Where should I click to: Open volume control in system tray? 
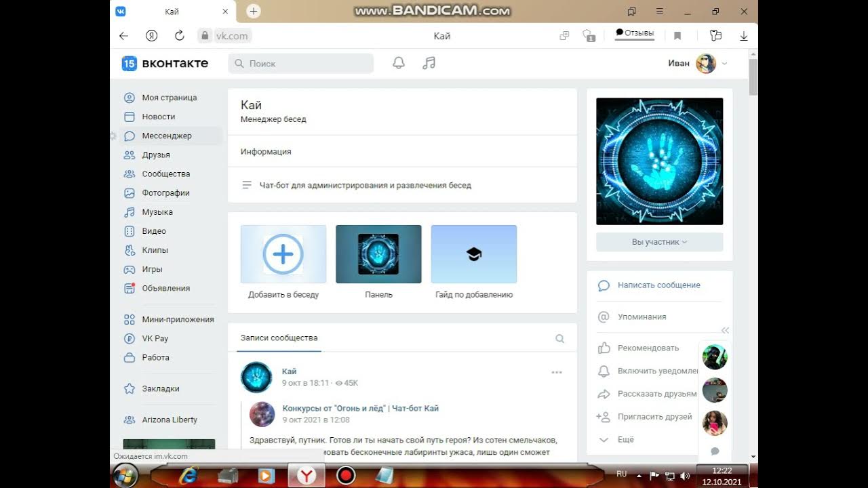click(x=685, y=476)
